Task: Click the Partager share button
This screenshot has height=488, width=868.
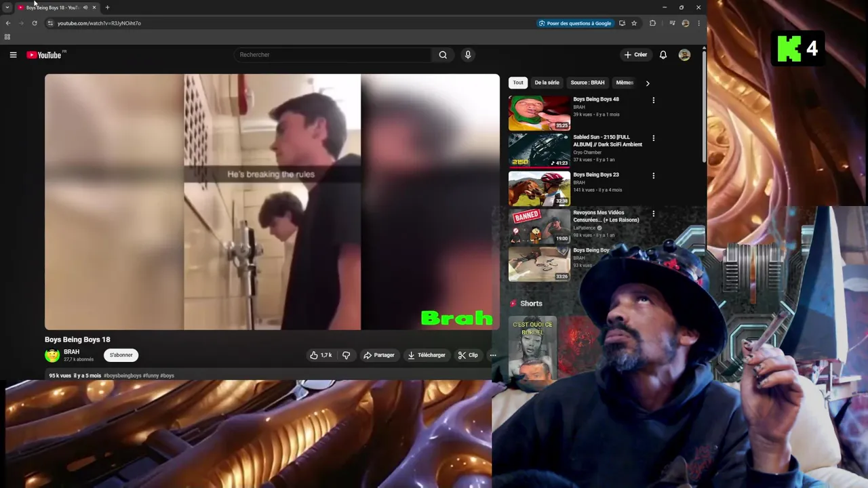Action: coord(379,355)
